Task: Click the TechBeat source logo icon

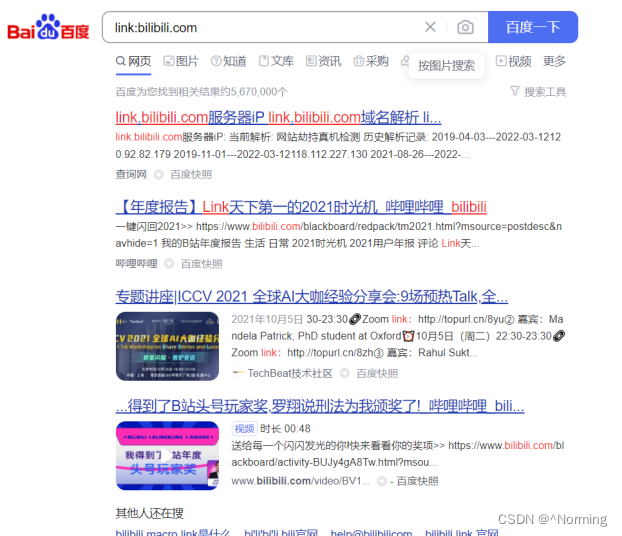Action: point(238,373)
